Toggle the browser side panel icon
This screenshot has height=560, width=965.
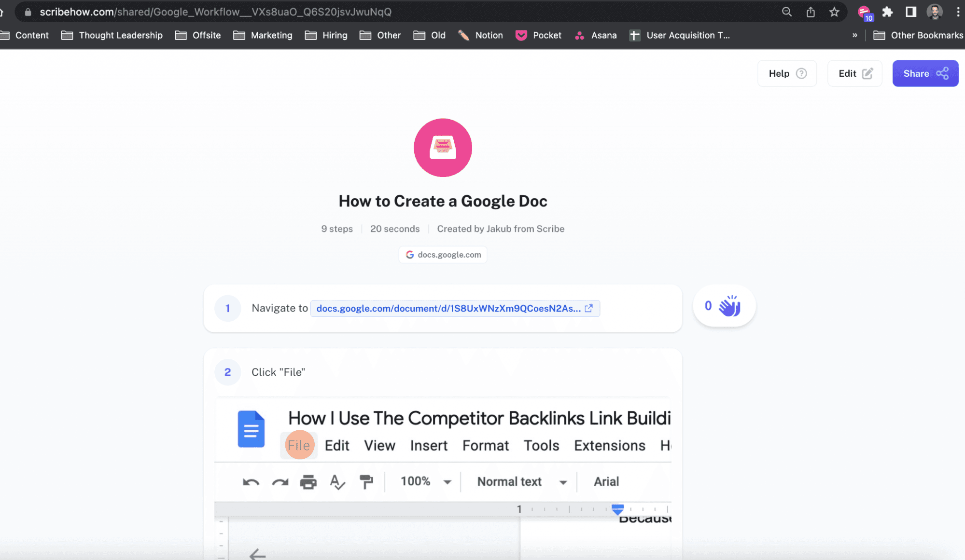pyautogui.click(x=911, y=12)
